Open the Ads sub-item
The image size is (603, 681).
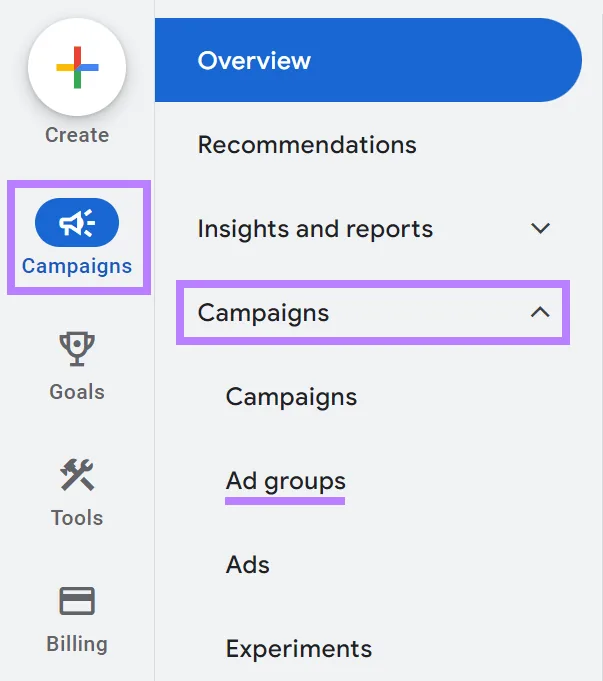pyautogui.click(x=248, y=565)
